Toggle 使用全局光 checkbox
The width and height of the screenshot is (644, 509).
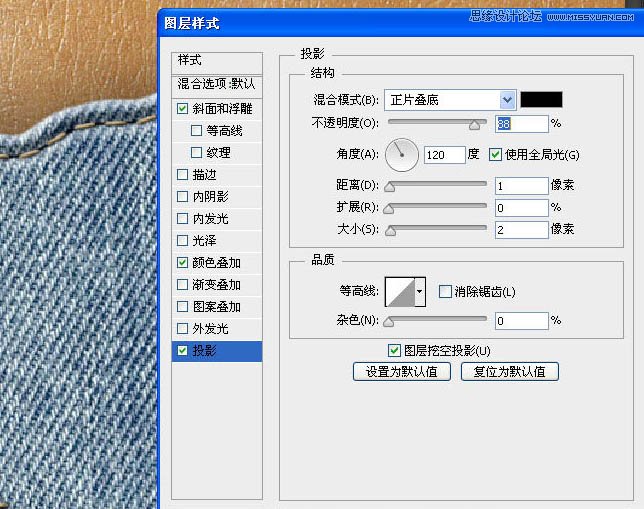(495, 154)
